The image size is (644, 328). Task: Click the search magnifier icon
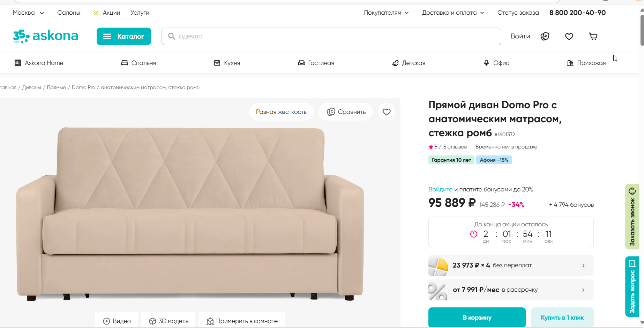pos(171,36)
